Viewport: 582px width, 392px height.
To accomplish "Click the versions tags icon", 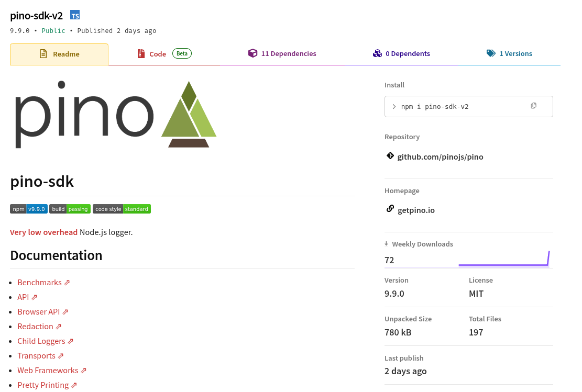I will pyautogui.click(x=491, y=53).
